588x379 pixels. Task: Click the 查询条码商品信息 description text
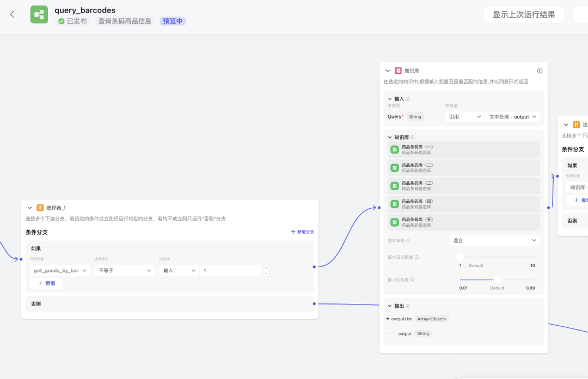(x=125, y=21)
